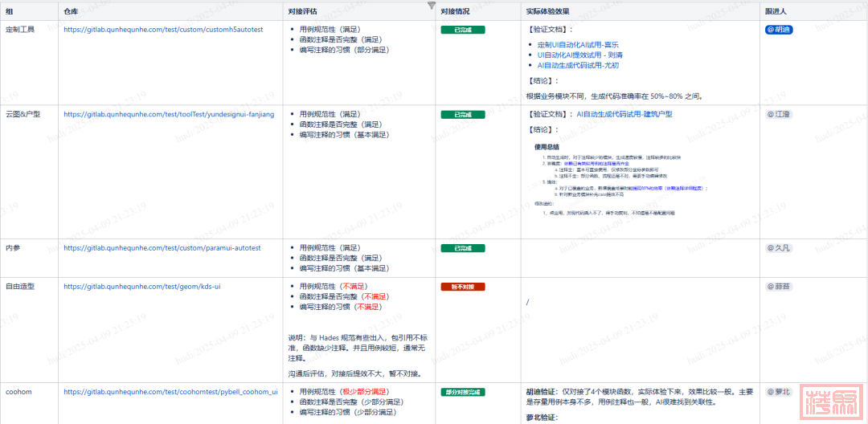This screenshot has height=424, width=868.
Task: Open the AI自动生成代码试用-尤初 document
Action: tap(578, 66)
